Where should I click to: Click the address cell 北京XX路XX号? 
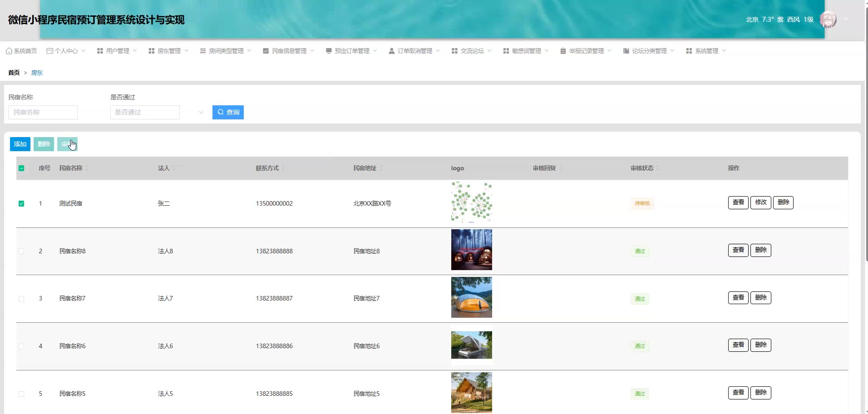pos(372,203)
